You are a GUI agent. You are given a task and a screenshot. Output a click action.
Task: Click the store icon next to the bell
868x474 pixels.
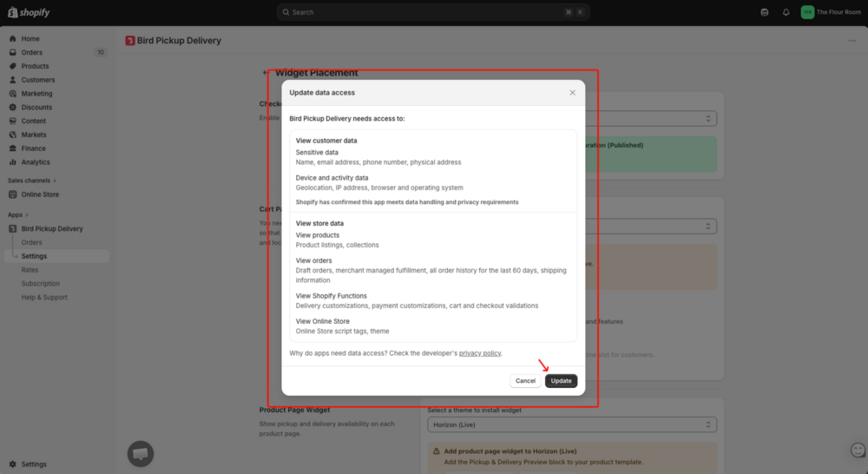click(x=765, y=12)
